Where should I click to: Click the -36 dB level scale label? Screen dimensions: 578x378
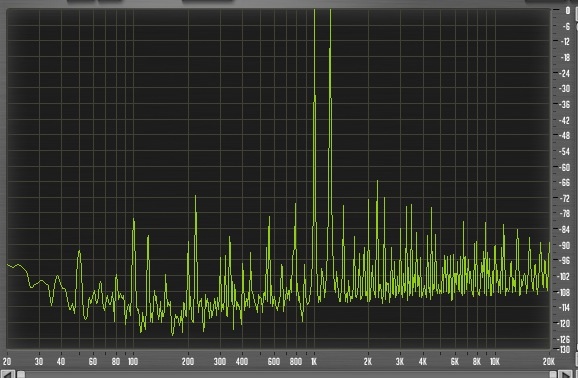pos(565,105)
